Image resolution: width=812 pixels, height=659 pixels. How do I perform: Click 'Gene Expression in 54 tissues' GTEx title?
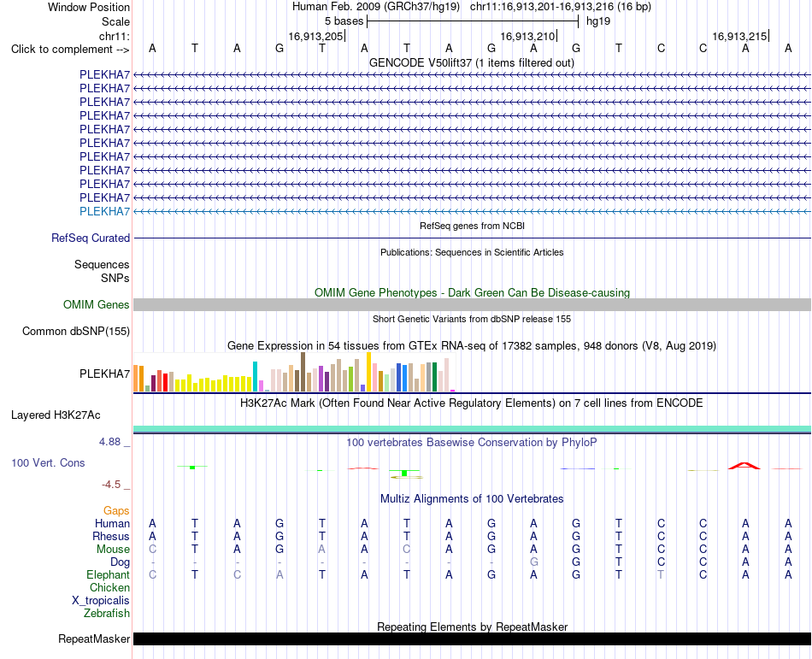(472, 346)
